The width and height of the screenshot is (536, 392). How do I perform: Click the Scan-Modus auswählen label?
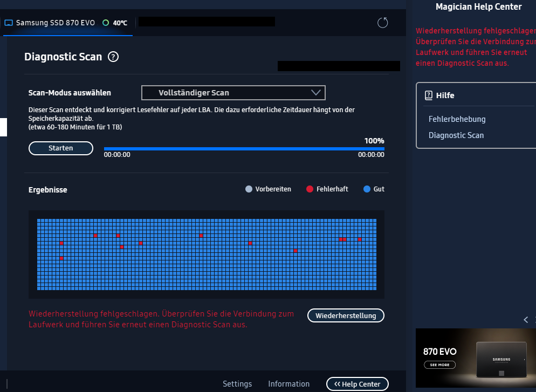coord(70,93)
